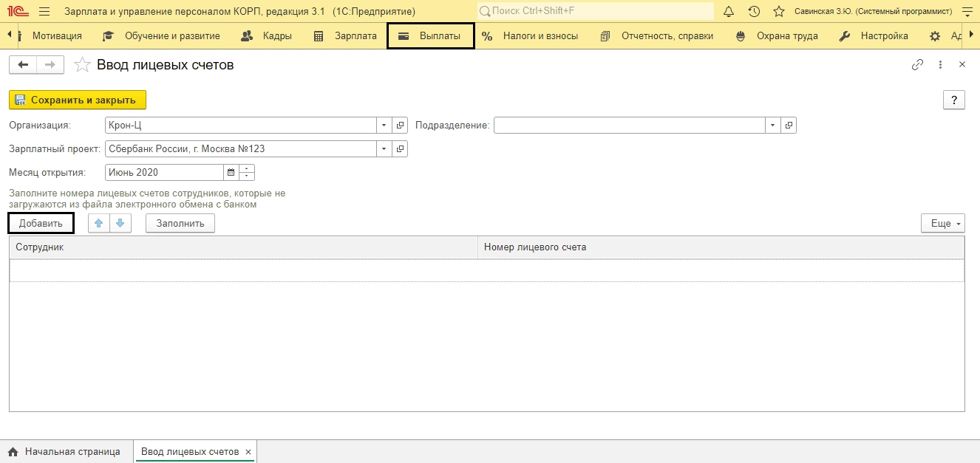Click Сохранить и закрыть button
This screenshot has width=980, height=463.
click(78, 100)
